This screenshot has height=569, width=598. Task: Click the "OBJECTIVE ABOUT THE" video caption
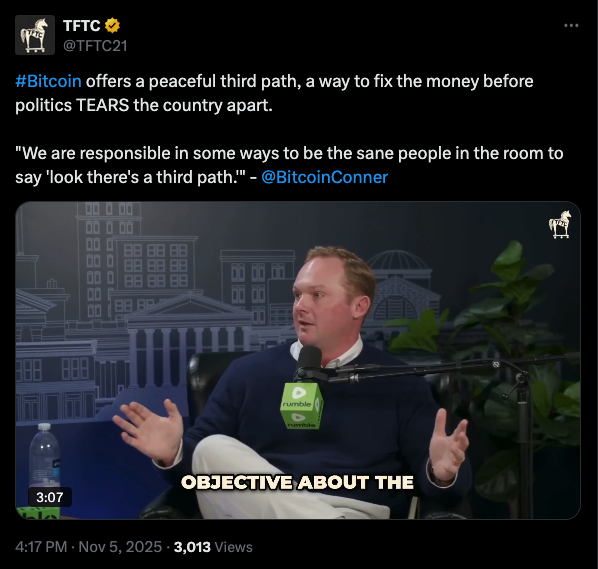297,482
